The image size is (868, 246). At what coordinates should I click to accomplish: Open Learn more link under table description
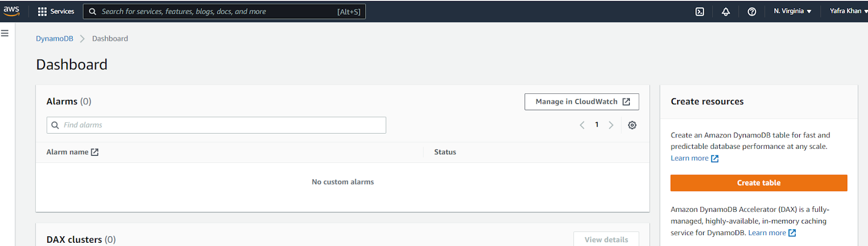[x=694, y=158]
